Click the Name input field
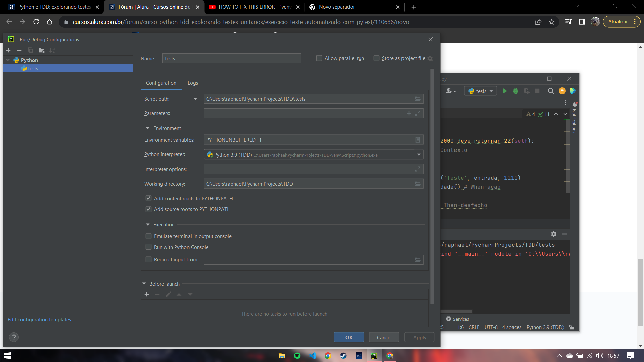 231,58
